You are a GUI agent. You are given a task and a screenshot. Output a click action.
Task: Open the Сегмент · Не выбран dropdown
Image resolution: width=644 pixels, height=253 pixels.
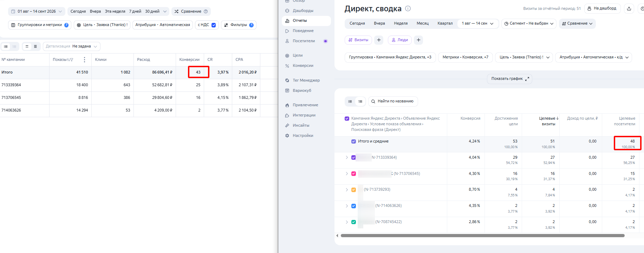[529, 24]
